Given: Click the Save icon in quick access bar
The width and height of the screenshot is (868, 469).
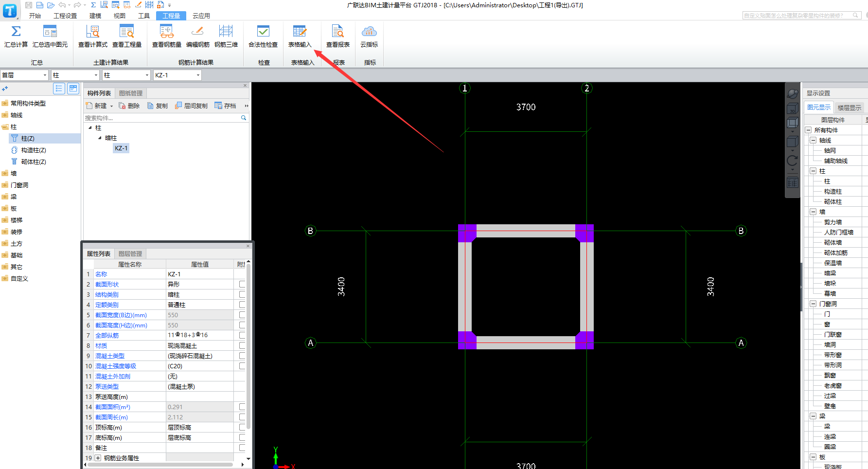Looking at the screenshot, I should 29,5.
